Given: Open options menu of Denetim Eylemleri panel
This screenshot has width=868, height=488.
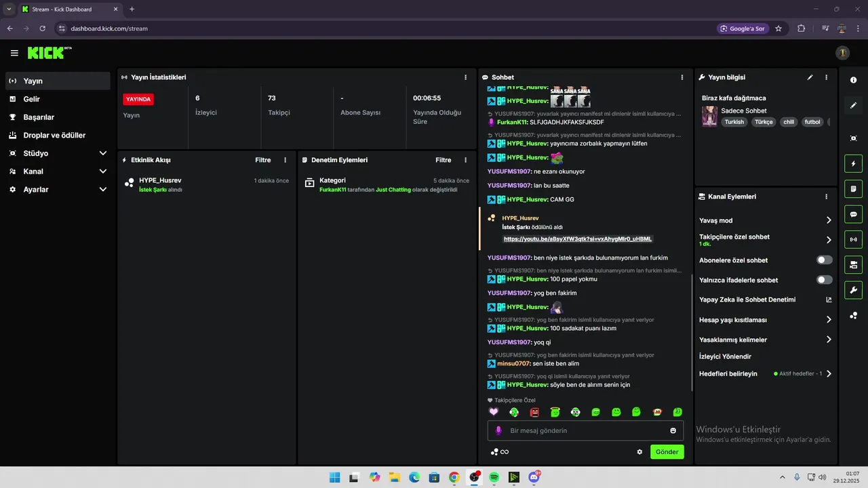Looking at the screenshot, I should click(465, 160).
